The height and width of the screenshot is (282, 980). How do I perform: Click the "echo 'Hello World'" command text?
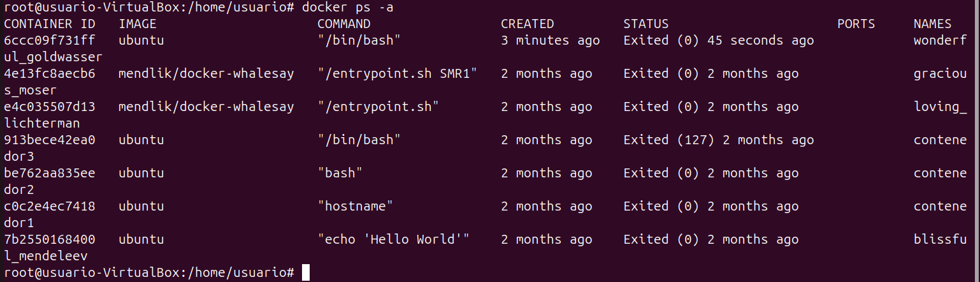tap(394, 240)
